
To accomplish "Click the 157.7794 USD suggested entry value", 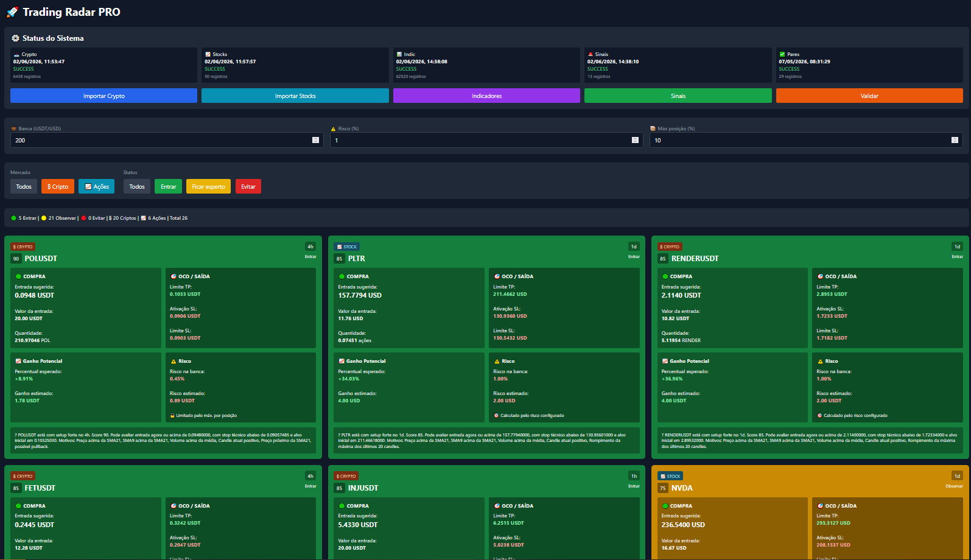I will click(x=360, y=295).
